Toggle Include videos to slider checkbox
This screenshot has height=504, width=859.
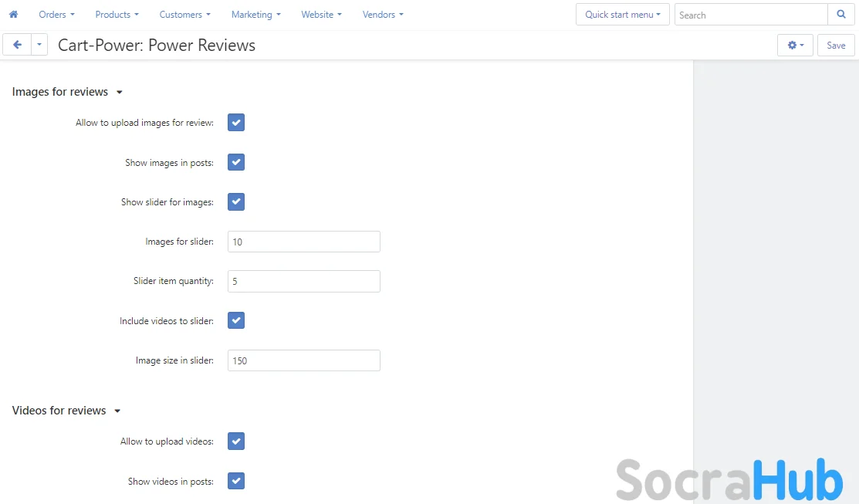pyautogui.click(x=236, y=320)
